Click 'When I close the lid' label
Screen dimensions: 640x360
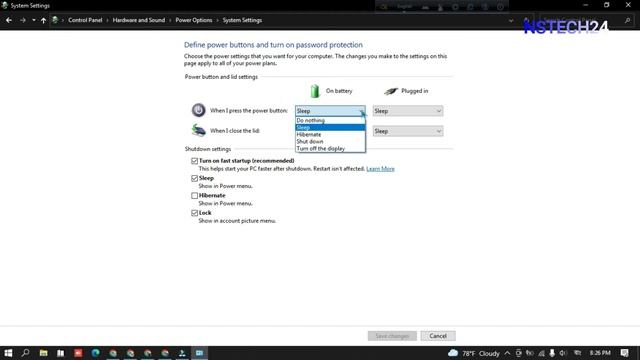click(x=235, y=131)
